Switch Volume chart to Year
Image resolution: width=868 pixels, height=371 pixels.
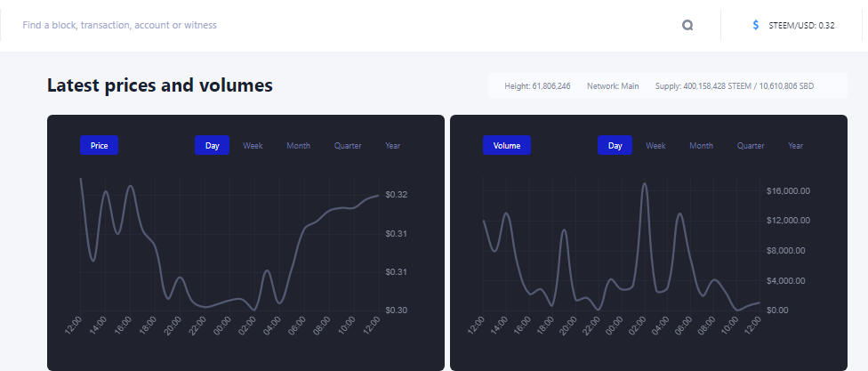pos(795,146)
